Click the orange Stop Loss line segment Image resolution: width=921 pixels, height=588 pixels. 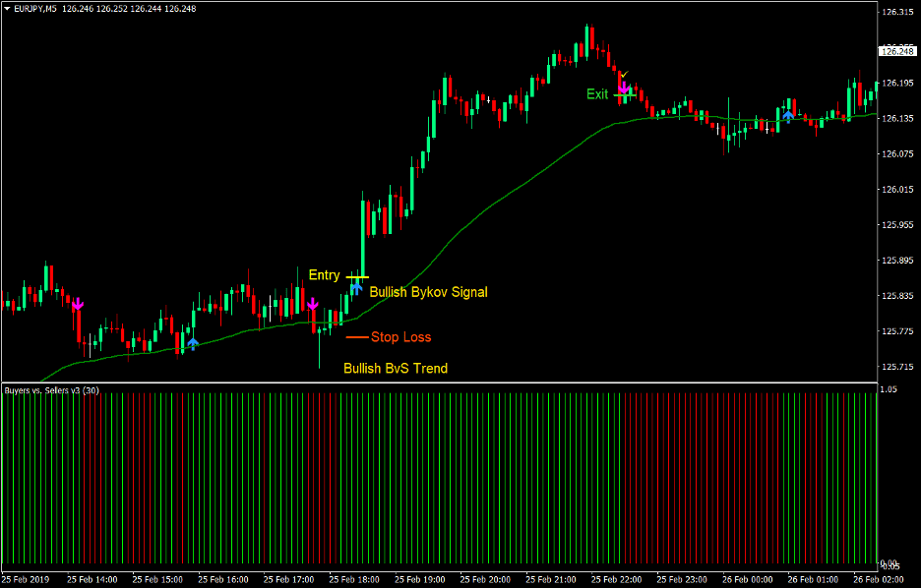(356, 336)
